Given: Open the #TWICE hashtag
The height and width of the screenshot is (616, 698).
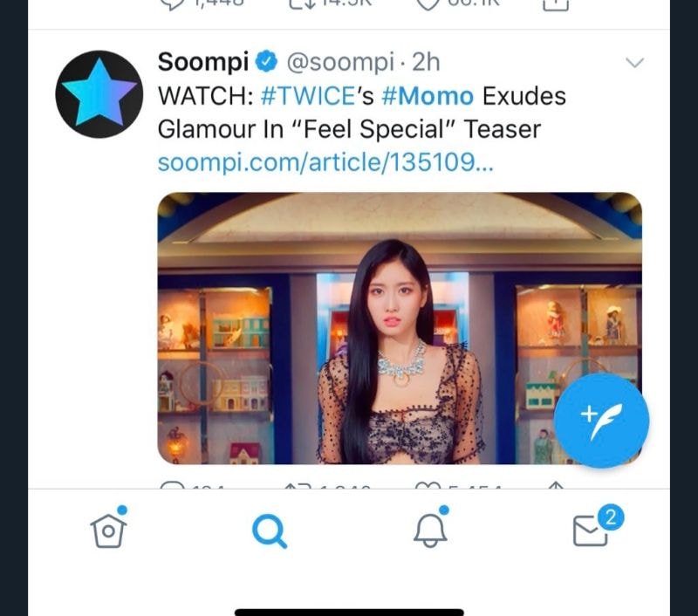Looking at the screenshot, I should tap(304, 95).
